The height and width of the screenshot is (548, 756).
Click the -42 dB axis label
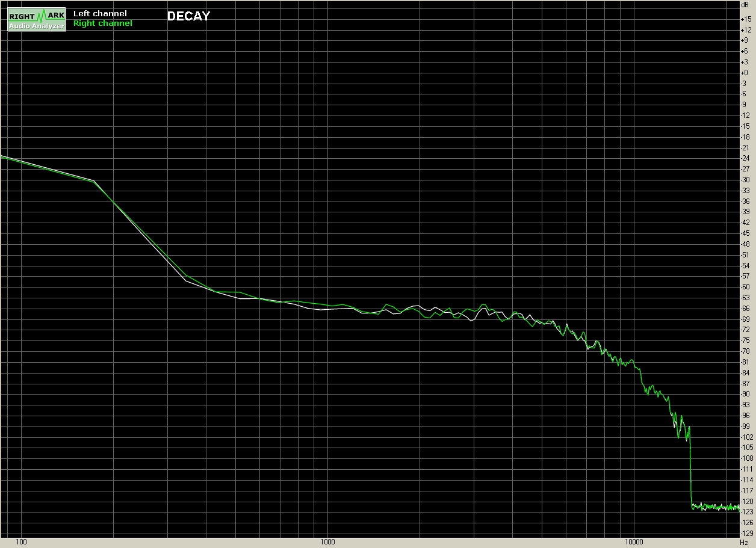[746, 223]
